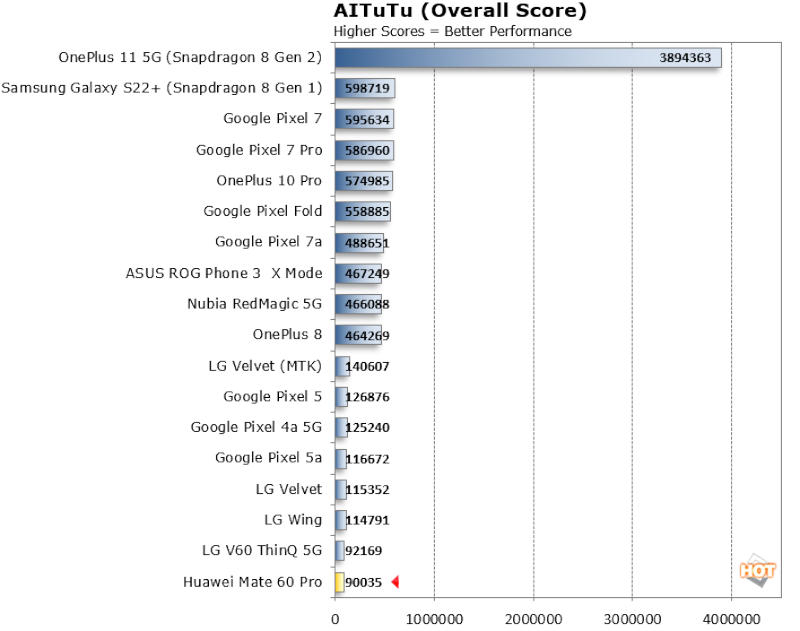This screenshot has width=800, height=631.
Task: Click the red arrow beside Huawei score
Action: click(x=395, y=582)
